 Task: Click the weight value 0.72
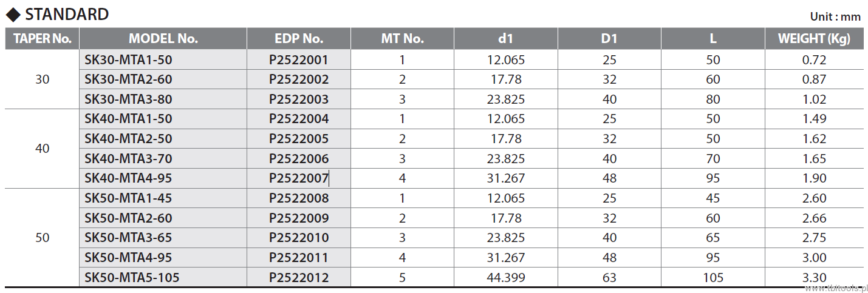[x=813, y=59]
